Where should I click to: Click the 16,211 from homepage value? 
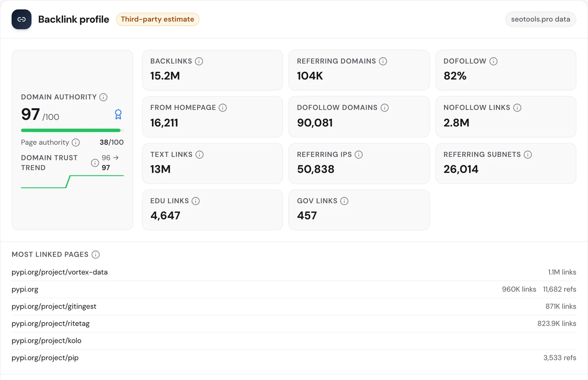(x=164, y=123)
